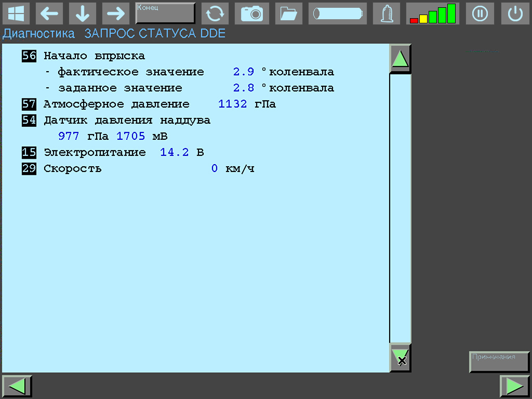
Task: Click the right arrow icon in toolbar
Action: click(115, 14)
